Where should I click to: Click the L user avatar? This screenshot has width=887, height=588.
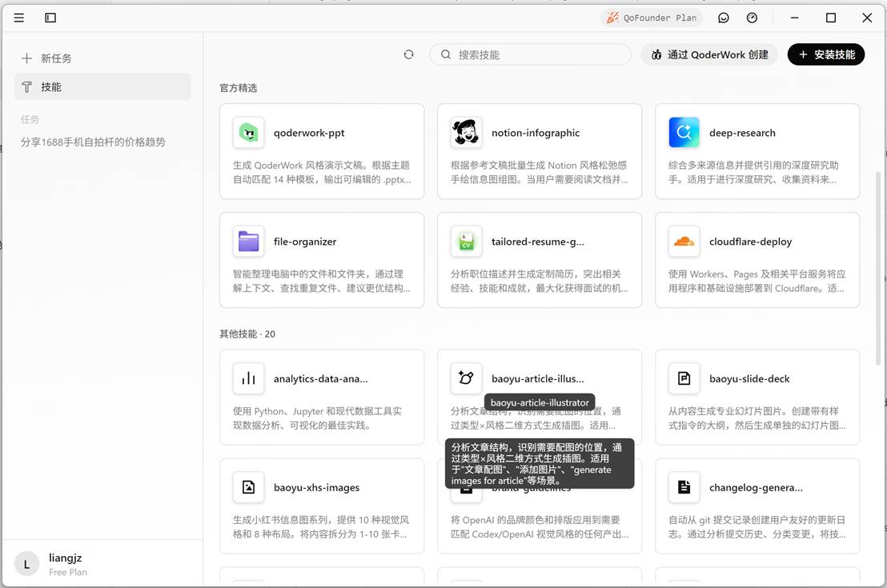click(26, 564)
